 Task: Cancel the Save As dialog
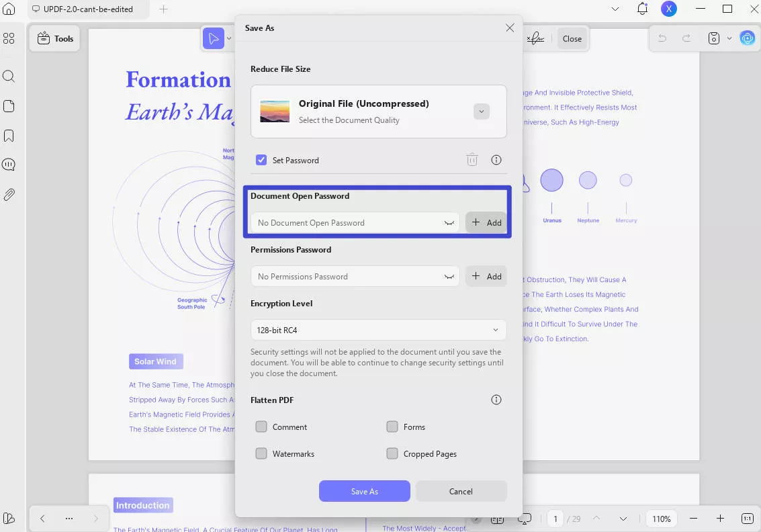461,491
